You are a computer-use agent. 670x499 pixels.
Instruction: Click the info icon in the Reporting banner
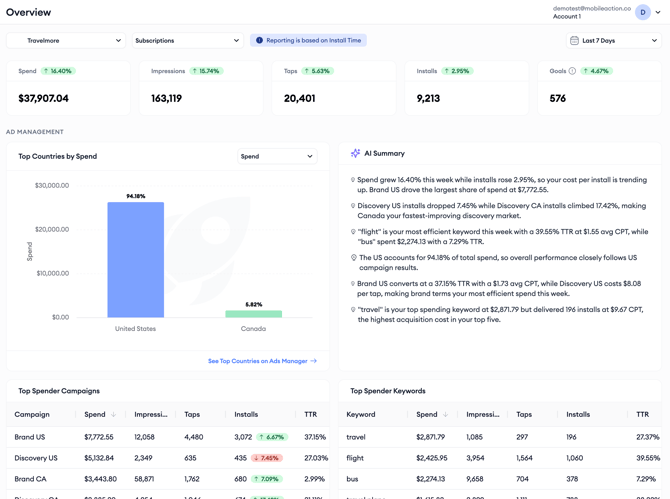click(259, 40)
